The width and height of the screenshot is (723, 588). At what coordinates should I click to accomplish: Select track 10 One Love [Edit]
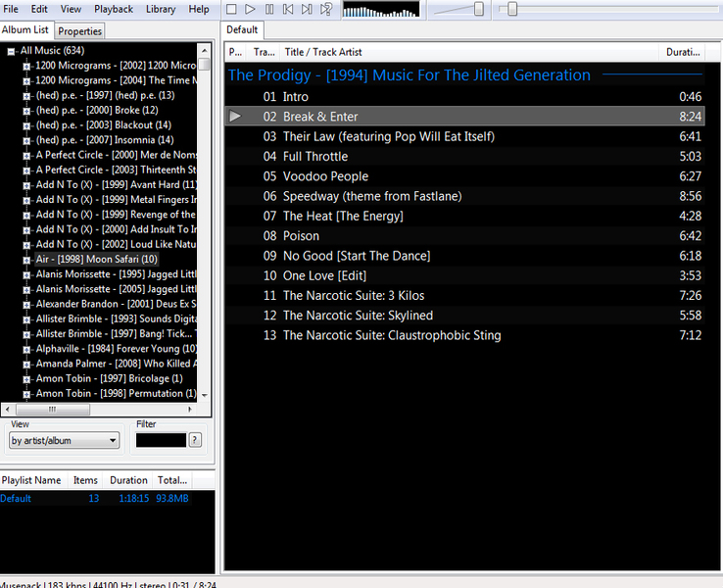click(x=464, y=275)
